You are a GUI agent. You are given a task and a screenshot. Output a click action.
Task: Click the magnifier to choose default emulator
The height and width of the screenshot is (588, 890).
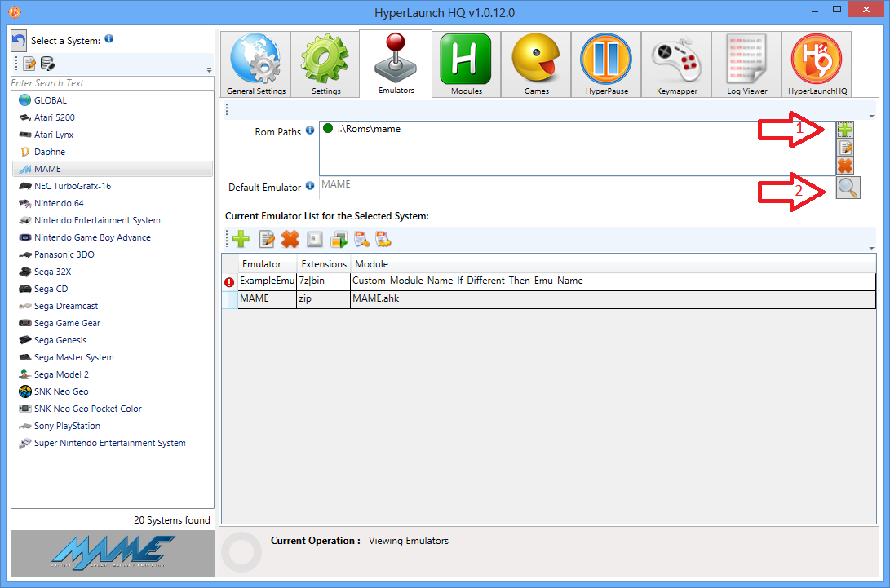pyautogui.click(x=848, y=188)
